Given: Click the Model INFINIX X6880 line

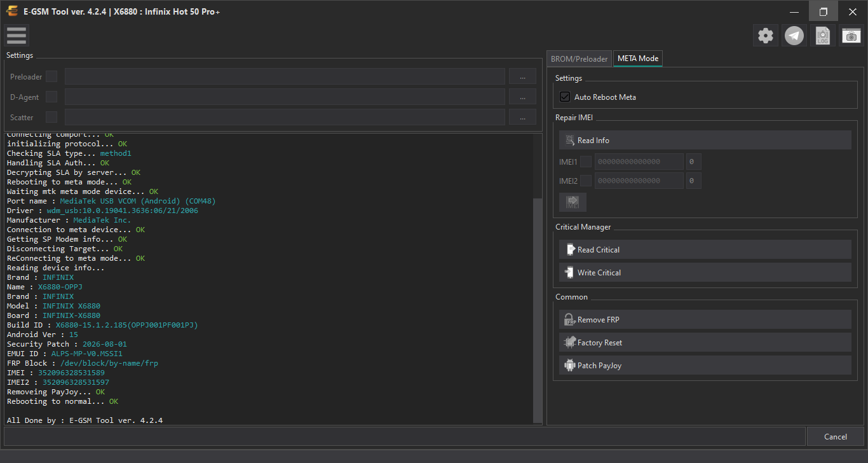Looking at the screenshot, I should 53,306.
